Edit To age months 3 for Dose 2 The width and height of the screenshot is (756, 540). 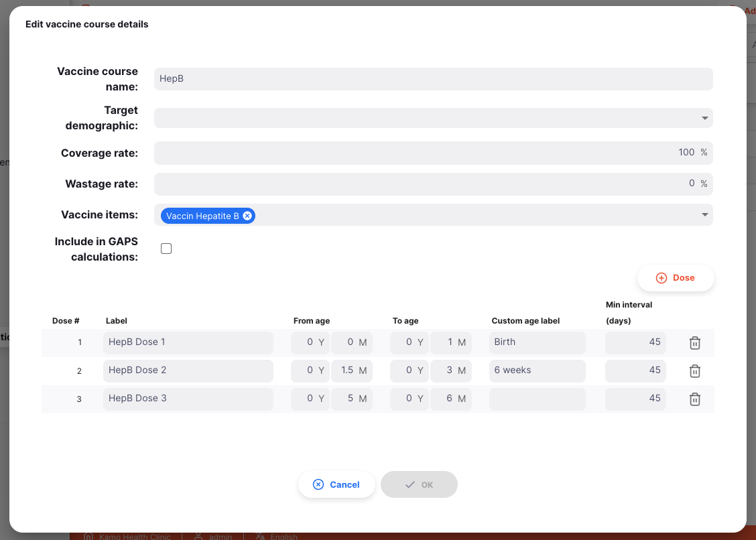click(x=451, y=370)
